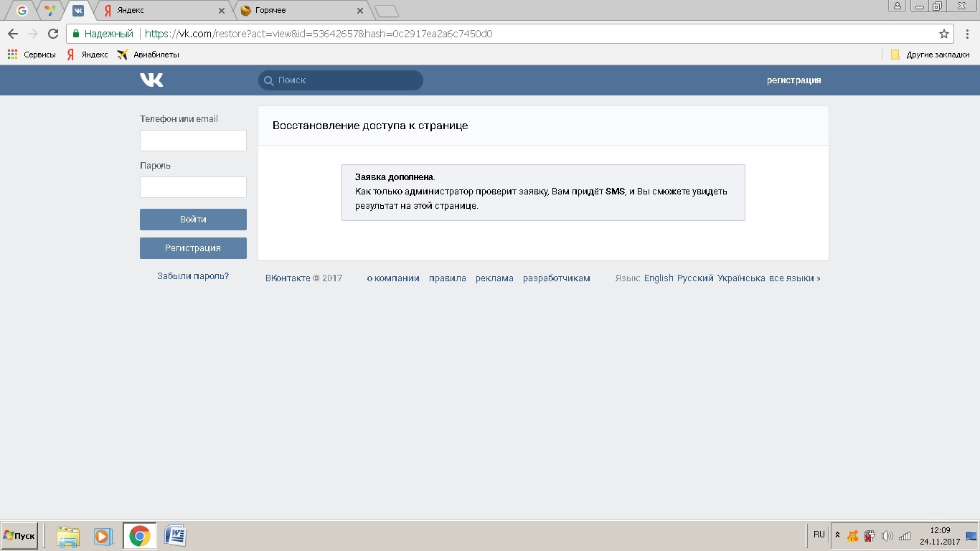Open a new browser tab

[x=387, y=11]
